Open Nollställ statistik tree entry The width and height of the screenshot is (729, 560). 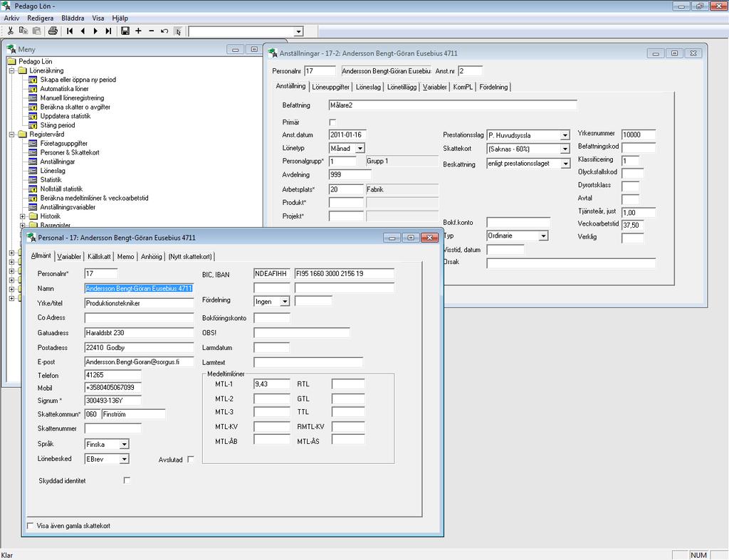point(61,189)
